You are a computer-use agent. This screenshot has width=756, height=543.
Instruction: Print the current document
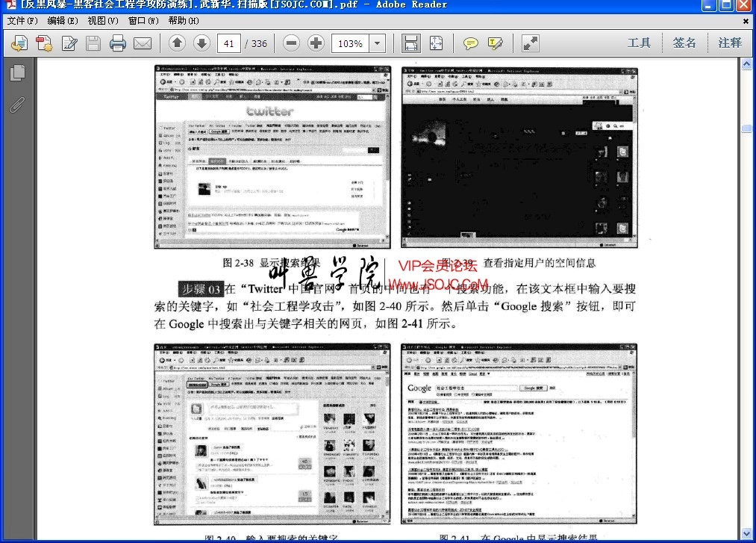(x=117, y=43)
